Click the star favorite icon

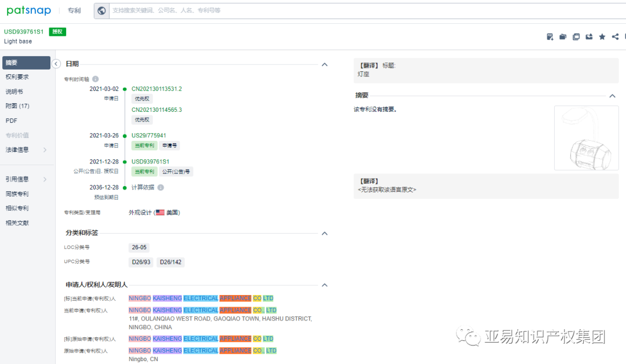pos(602,37)
